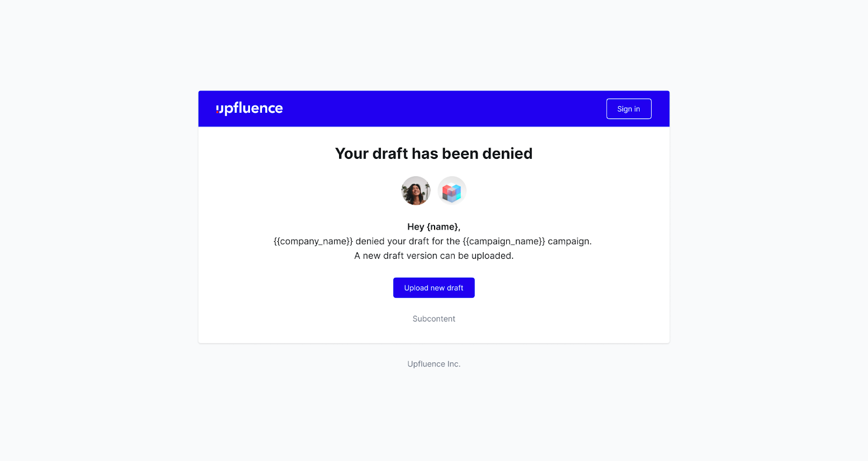Click the 'Your draft has been denied' heading

(434, 153)
